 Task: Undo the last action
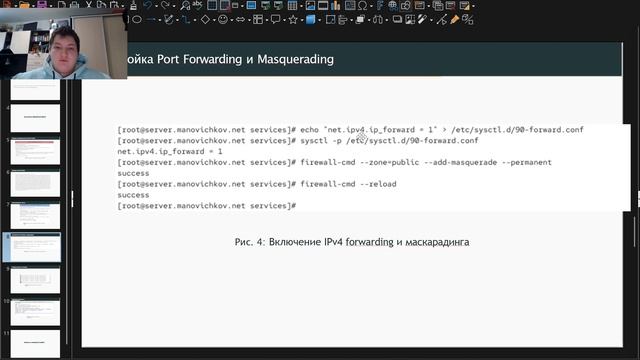[147, 5]
